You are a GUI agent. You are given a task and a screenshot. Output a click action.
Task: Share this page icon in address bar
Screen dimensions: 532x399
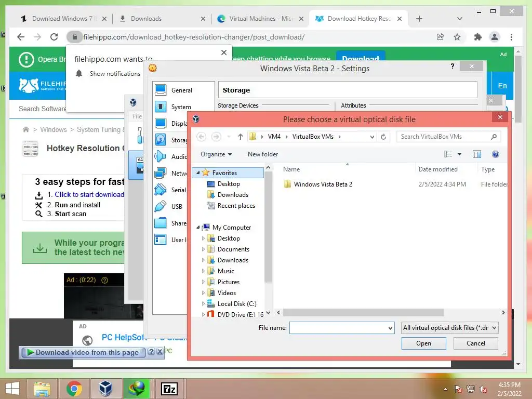point(441,37)
